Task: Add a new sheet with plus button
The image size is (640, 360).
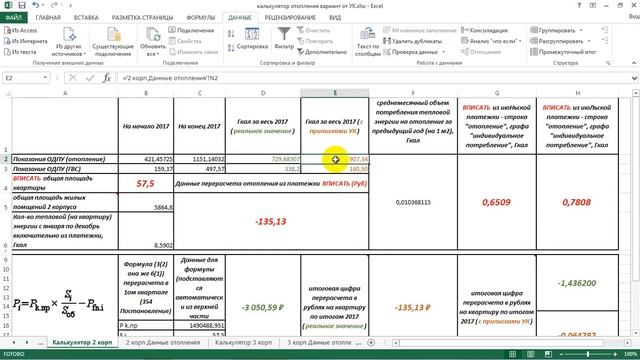Action: [371, 342]
